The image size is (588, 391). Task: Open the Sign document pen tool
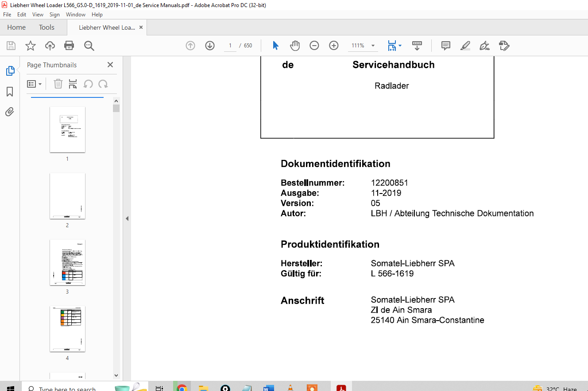pos(484,46)
